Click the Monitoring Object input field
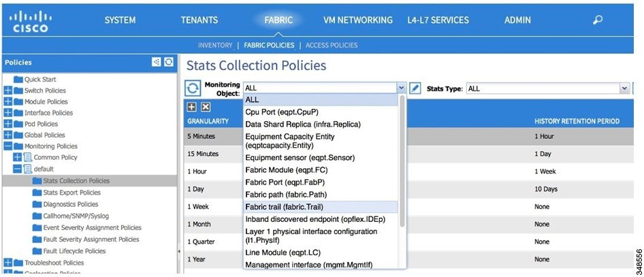Viewport: 644px width, 277px height. [320, 88]
